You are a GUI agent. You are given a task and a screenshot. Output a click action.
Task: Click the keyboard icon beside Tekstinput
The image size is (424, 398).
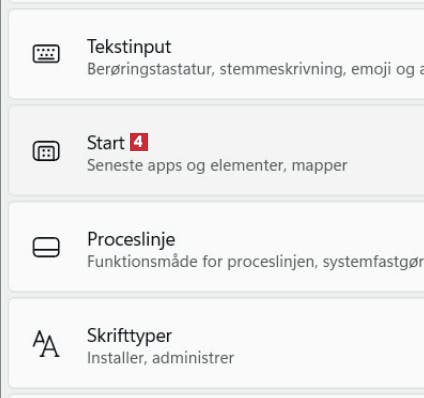point(46,54)
